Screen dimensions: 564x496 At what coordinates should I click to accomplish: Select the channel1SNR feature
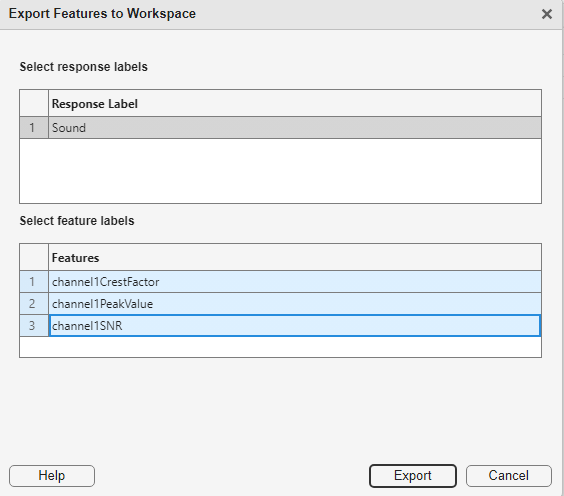pyautogui.click(x=295, y=326)
